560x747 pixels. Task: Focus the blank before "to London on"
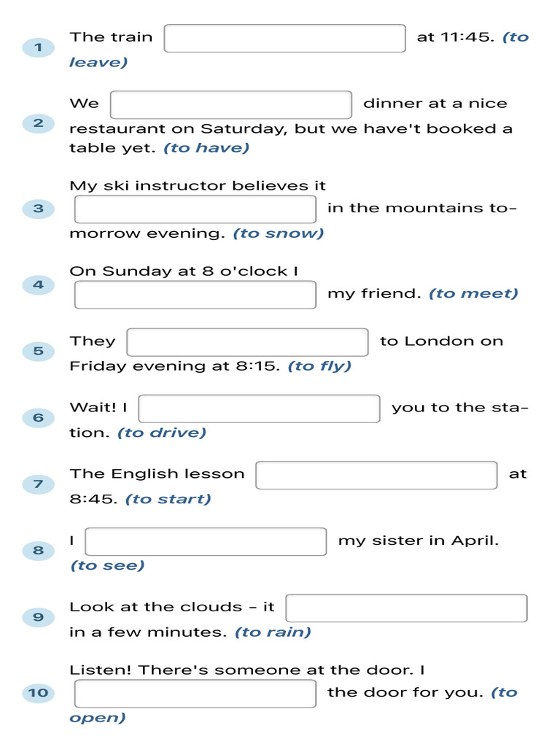247,342
